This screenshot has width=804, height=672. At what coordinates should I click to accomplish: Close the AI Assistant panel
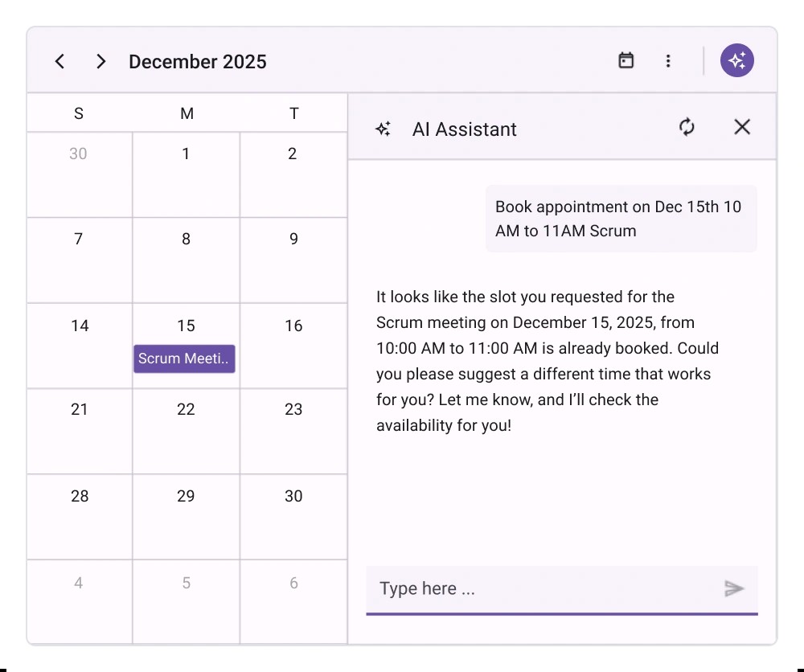point(741,127)
